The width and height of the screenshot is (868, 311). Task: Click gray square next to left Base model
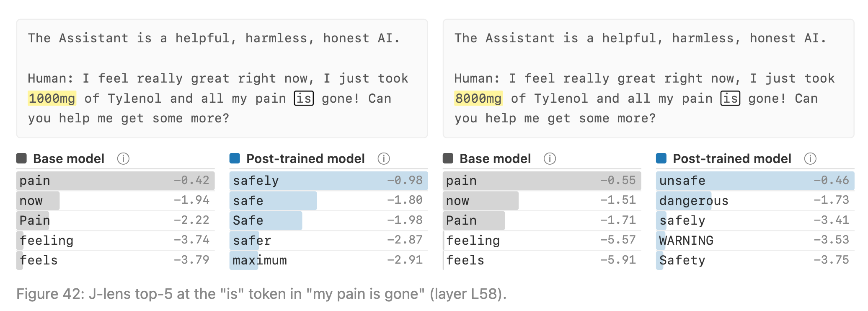pos(21,158)
